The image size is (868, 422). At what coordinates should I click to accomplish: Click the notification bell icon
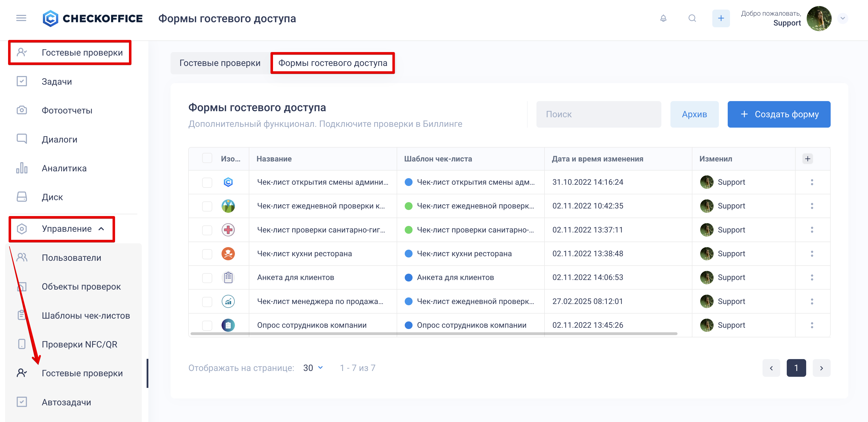[663, 18]
